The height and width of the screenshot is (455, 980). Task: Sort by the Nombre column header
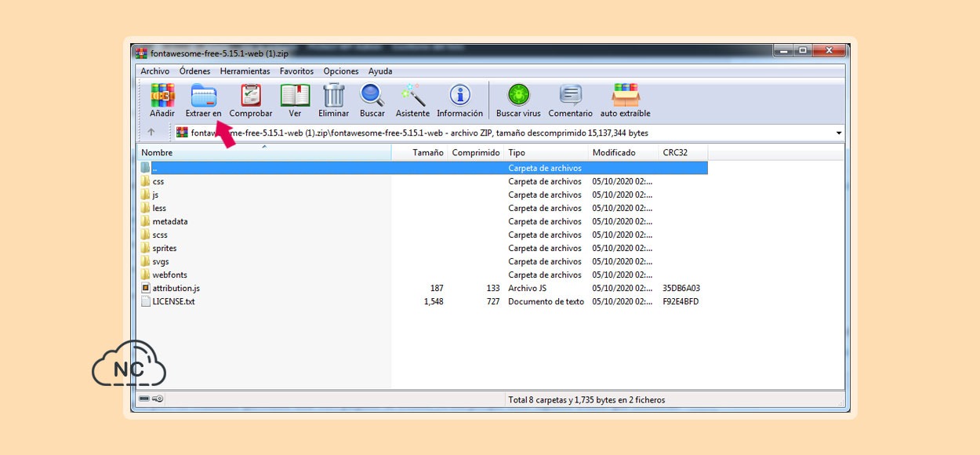pos(264,153)
